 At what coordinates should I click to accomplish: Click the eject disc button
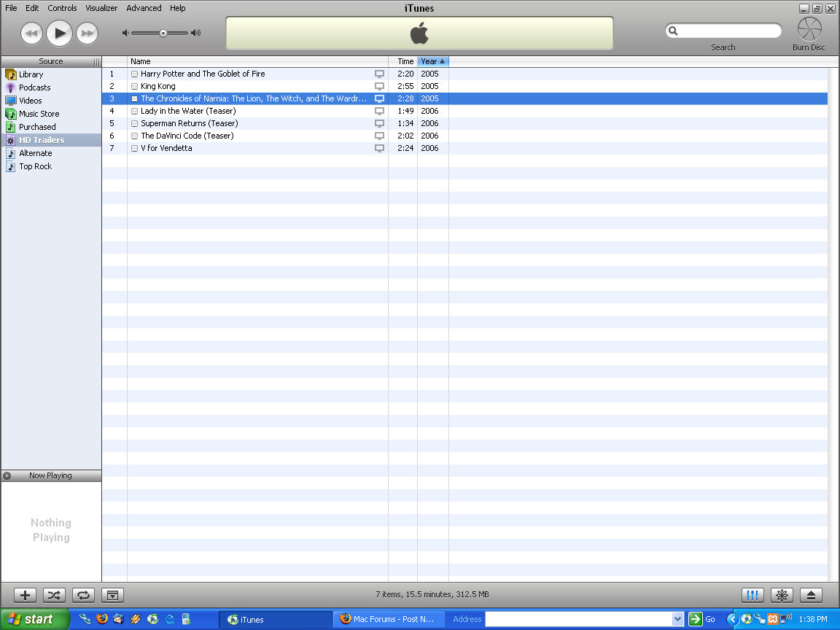coord(811,595)
